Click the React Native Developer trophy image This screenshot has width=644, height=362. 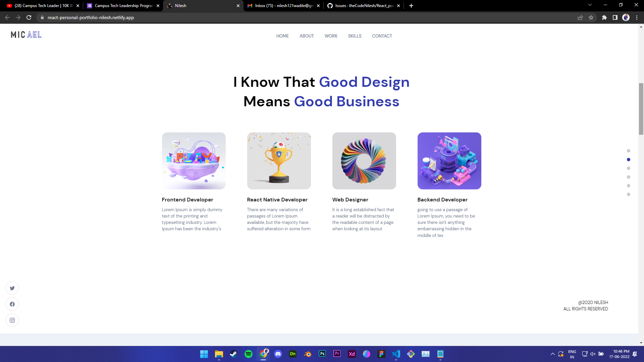tap(279, 161)
